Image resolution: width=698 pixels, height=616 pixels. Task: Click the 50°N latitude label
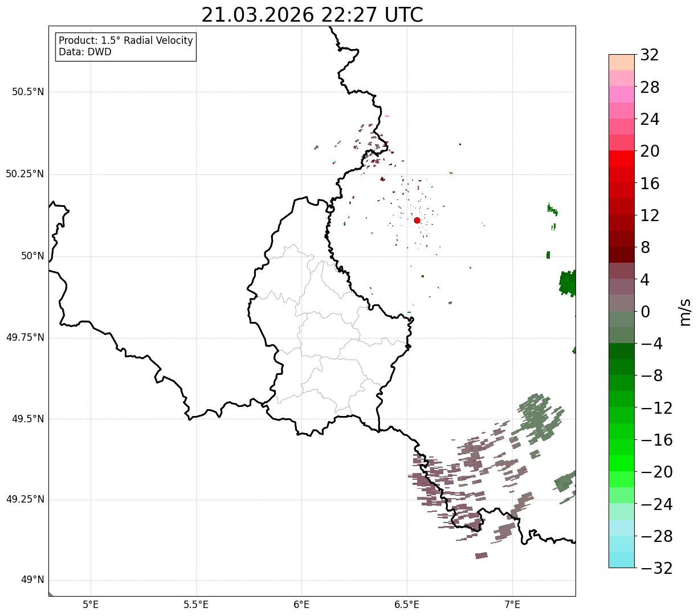(33, 256)
